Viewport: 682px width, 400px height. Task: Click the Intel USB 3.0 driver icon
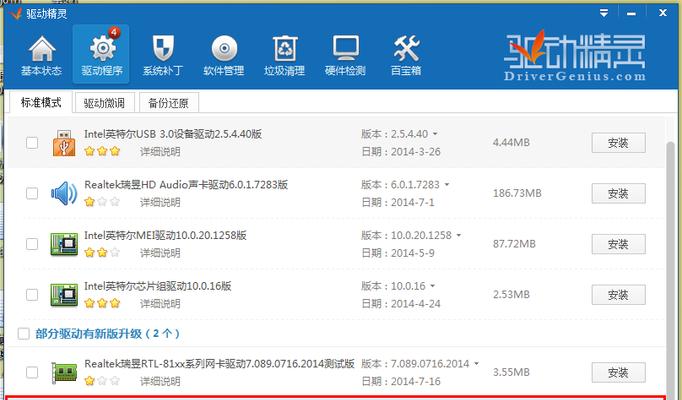[x=64, y=143]
